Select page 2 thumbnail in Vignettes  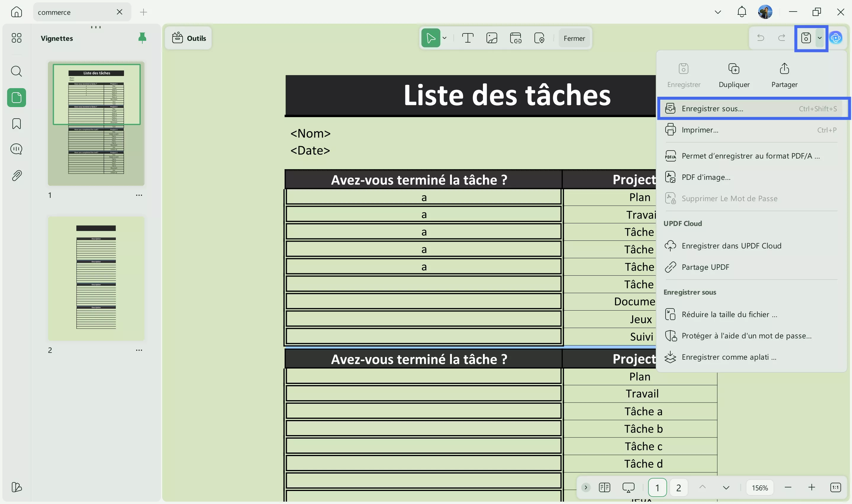tap(96, 278)
